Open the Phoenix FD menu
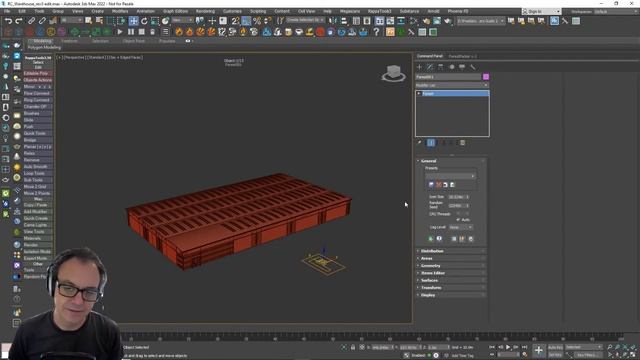Screen dimensions: 640x360 (458, 11)
